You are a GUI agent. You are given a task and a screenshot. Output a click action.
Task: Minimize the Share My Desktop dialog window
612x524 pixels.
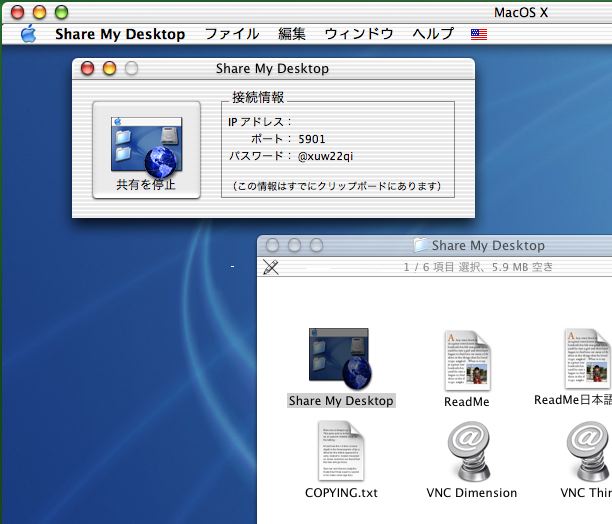pos(109,68)
